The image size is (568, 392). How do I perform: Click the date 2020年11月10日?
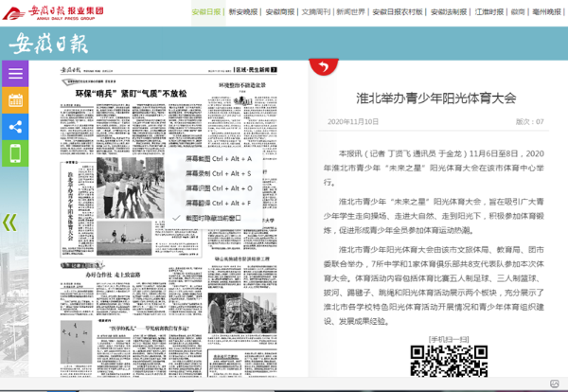coord(353,122)
